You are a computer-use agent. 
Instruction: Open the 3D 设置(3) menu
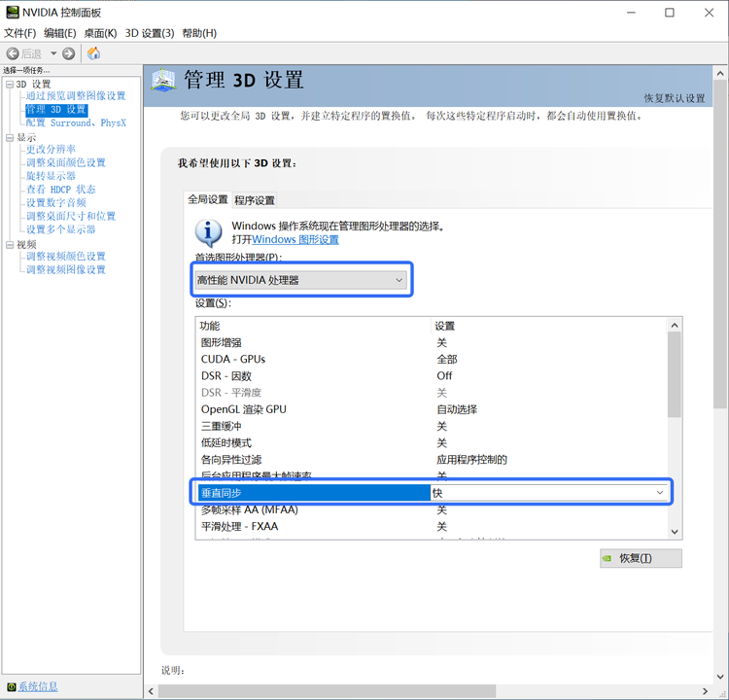coord(150,33)
